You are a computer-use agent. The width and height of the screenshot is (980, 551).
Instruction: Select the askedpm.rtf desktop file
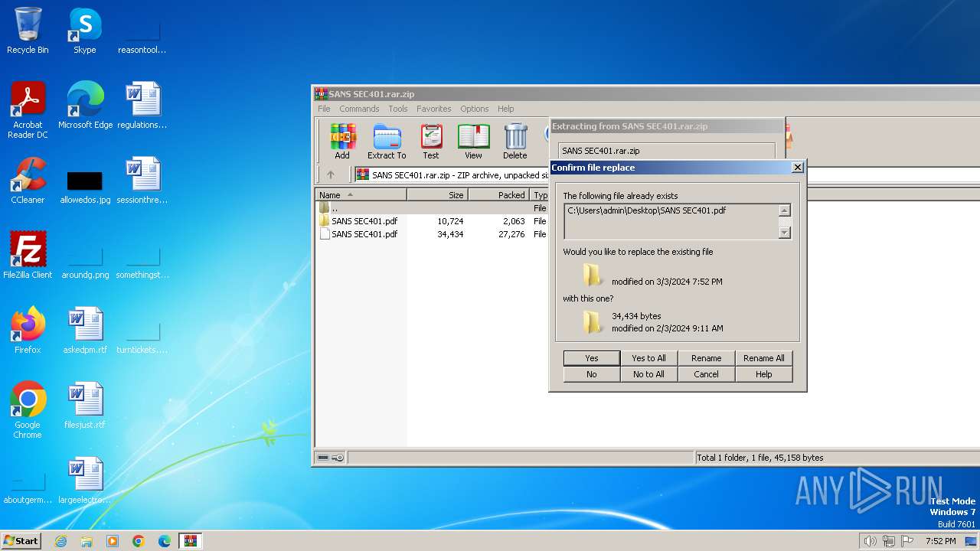click(x=85, y=331)
